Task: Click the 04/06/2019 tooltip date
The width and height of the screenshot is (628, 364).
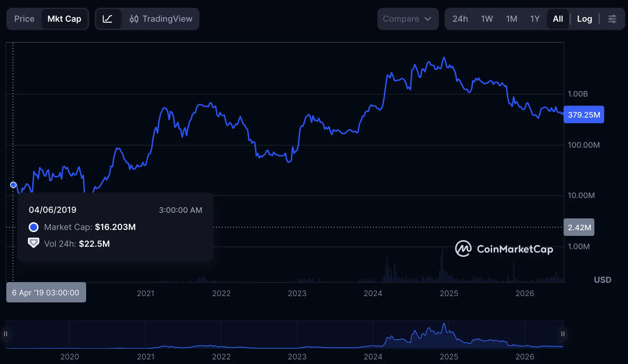Action: 53,210
